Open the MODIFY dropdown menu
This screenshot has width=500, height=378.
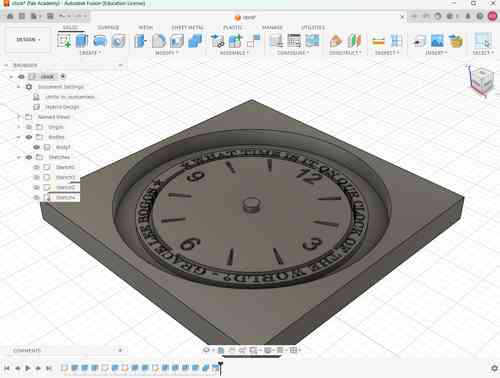[x=167, y=53]
